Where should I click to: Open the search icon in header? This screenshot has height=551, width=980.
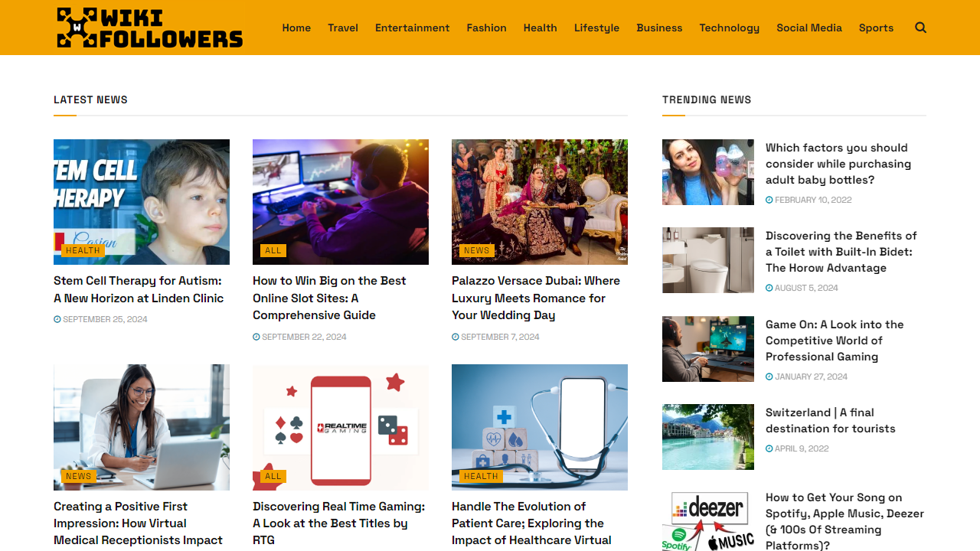(920, 28)
